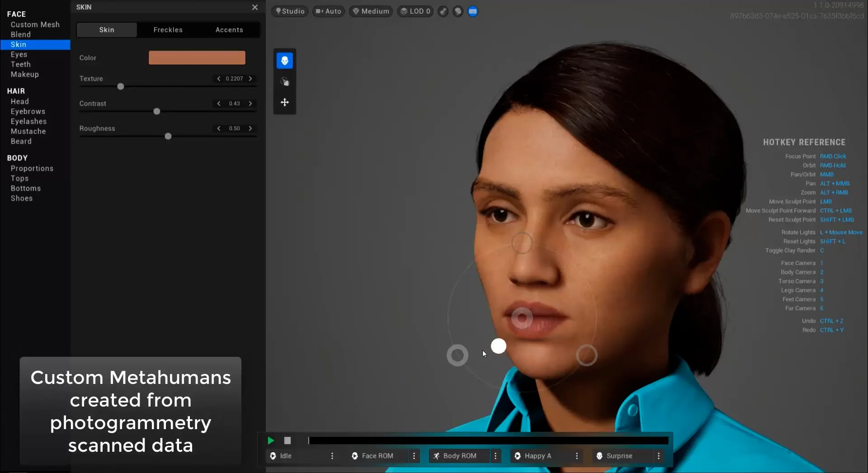Click the LOD 0 level indicator
The height and width of the screenshot is (473, 868).
point(415,11)
